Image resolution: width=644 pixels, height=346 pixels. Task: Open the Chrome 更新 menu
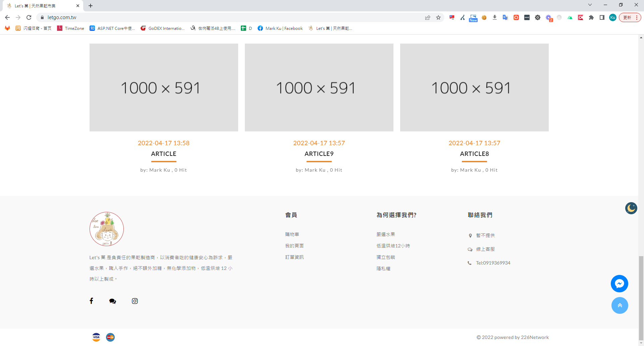coord(630,17)
